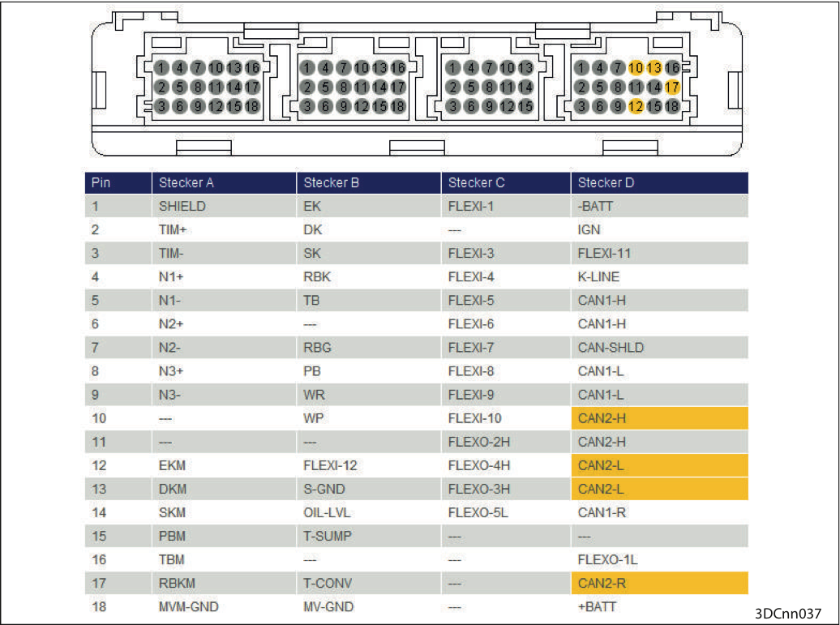Screen dimensions: 840x625
Task: Click the SHIELD cell in Stecker A
Action: click(224, 206)
